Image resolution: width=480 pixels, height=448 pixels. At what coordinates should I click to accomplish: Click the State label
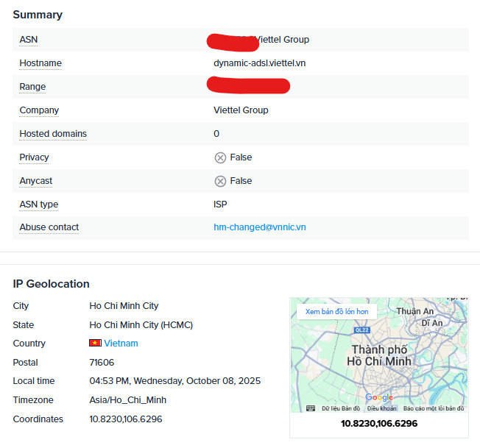24,324
